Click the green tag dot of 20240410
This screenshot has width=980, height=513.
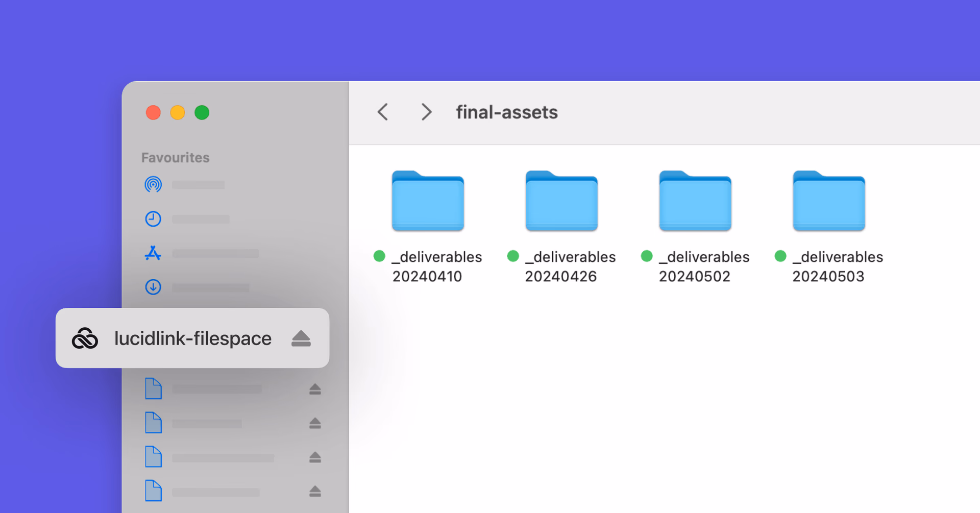tap(379, 256)
